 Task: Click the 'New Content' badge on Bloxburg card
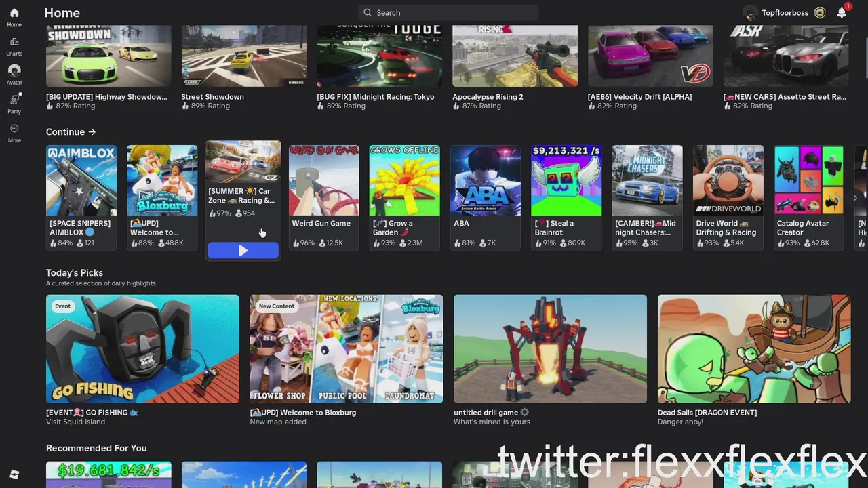[277, 306]
